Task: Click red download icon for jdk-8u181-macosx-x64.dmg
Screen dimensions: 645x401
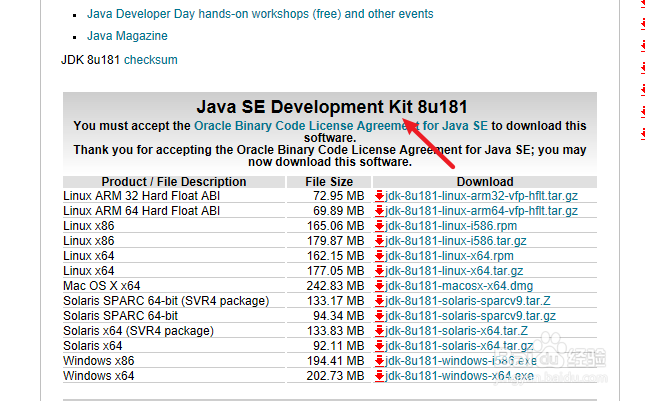Action: (379, 286)
